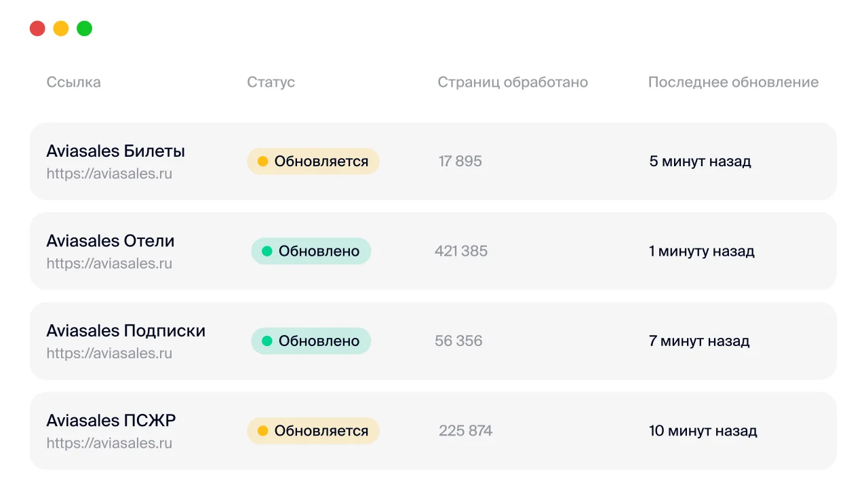868x496 pixels.
Task: Click the red close window dot
Action: [x=37, y=28]
